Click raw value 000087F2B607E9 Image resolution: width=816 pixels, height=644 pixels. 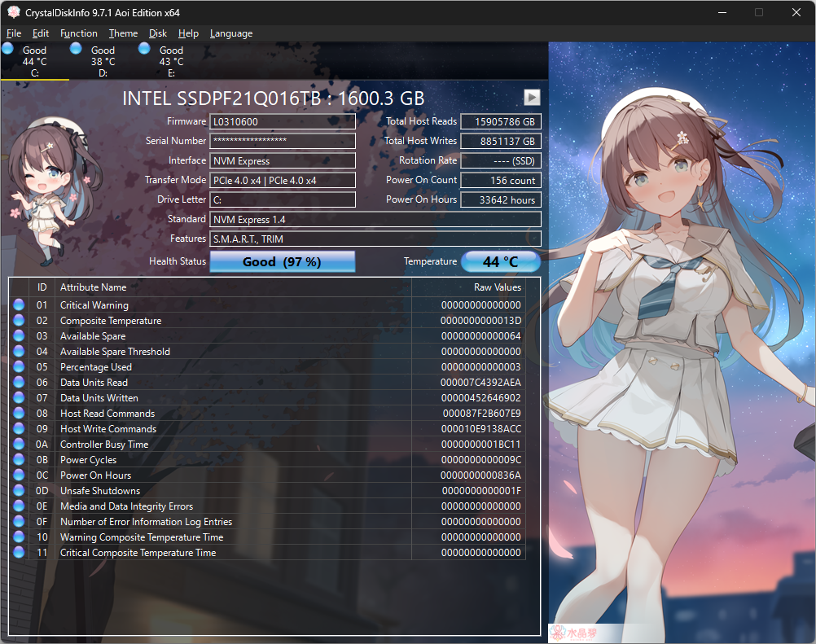482,414
